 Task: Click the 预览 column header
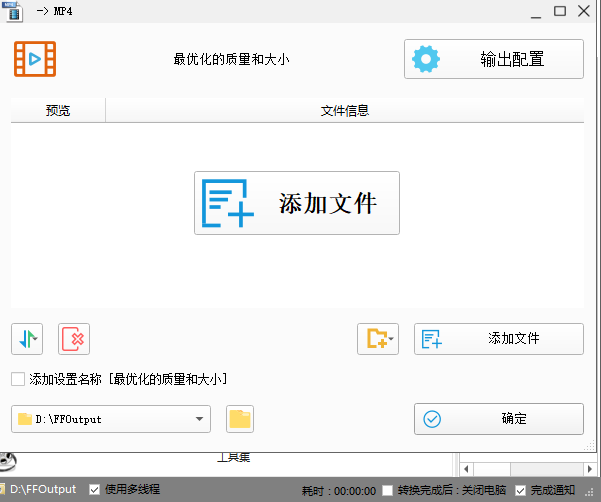[x=58, y=110]
